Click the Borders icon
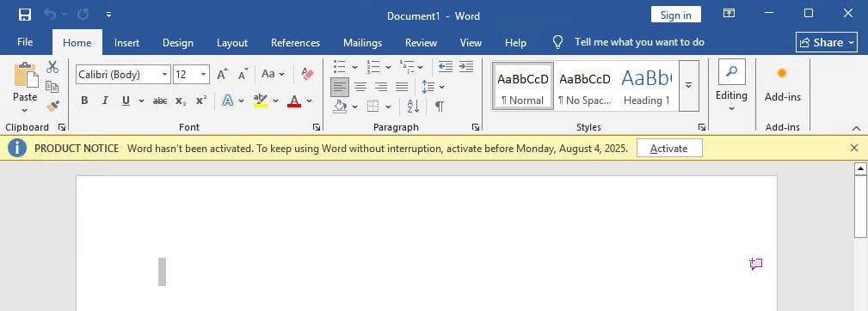868x311 pixels. coord(373,106)
